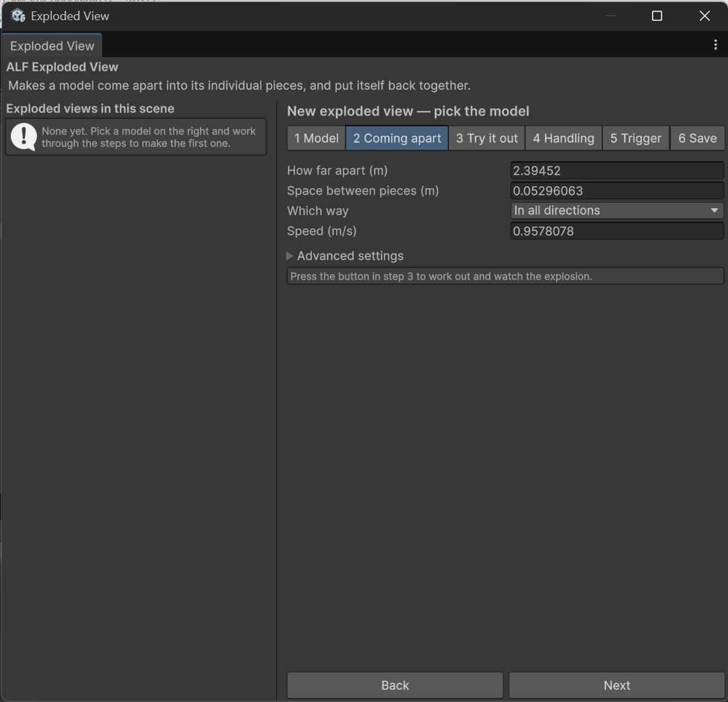Select the Exploded View window tab
This screenshot has width=728, height=702.
click(52, 46)
